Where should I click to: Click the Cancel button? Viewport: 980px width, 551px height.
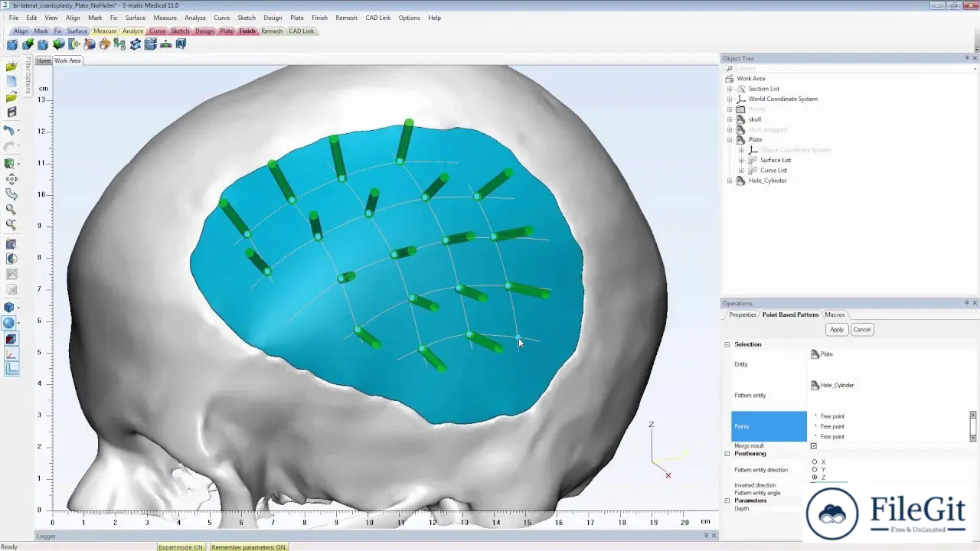[861, 330]
